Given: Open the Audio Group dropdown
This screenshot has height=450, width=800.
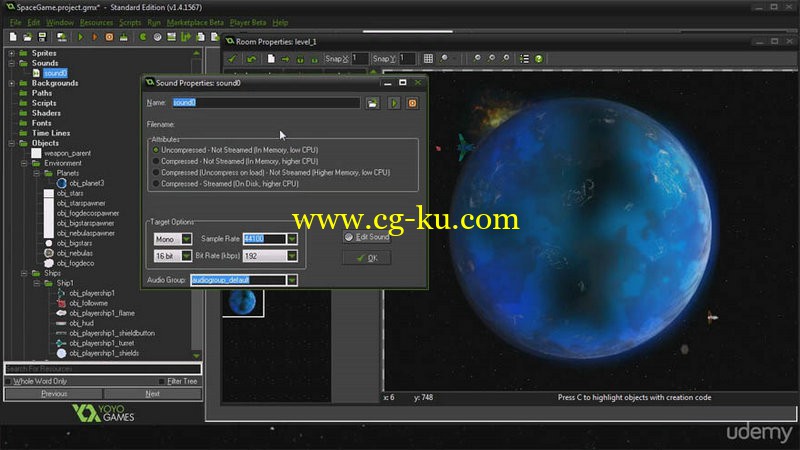Looking at the screenshot, I should coord(292,280).
